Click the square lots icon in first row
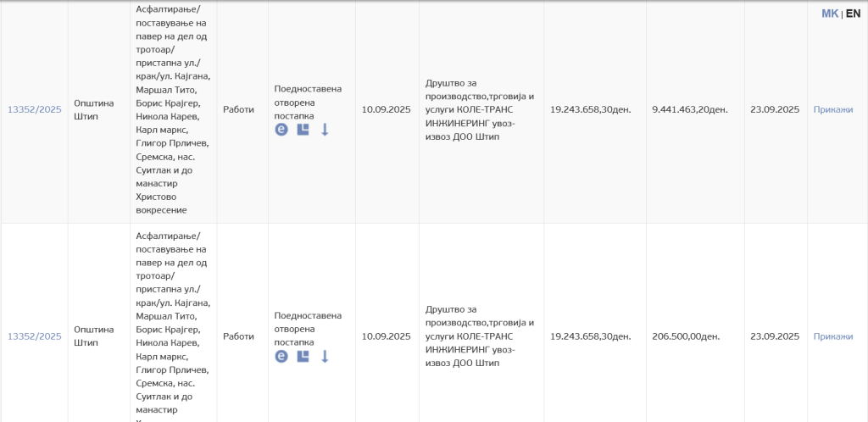 tap(303, 130)
